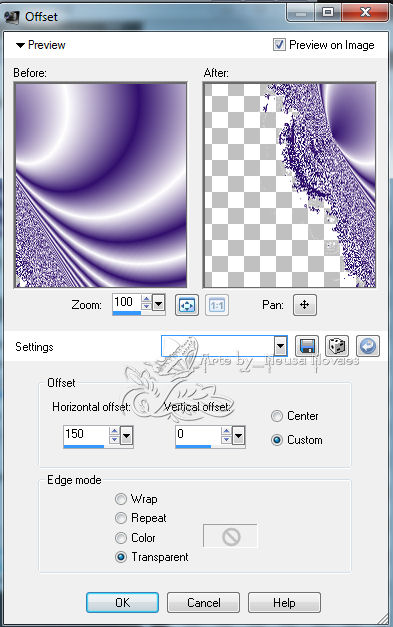This screenshot has width=393, height=627.
Task: Open the Settings presets dropdown
Action: 281,346
